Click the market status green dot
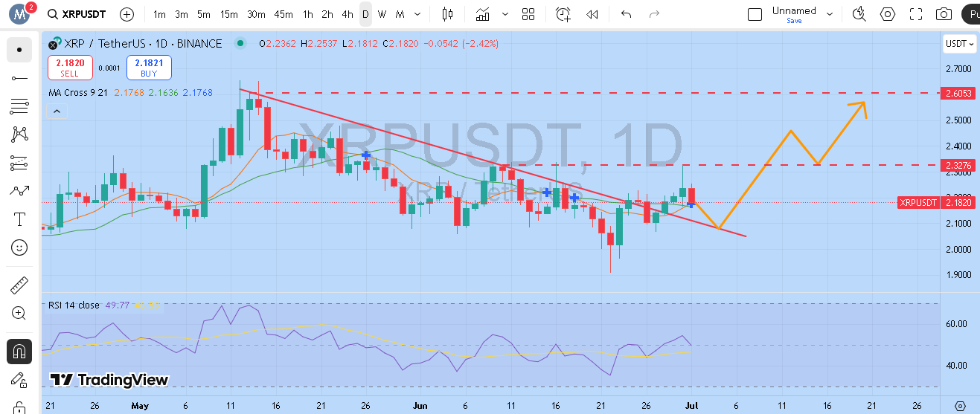Image resolution: width=980 pixels, height=414 pixels. [240, 43]
